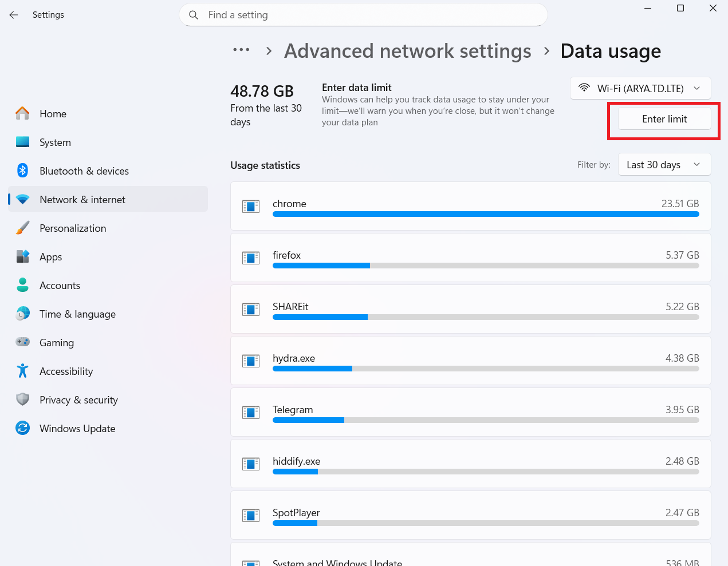
Task: Open Gaming settings
Action: tap(108, 342)
